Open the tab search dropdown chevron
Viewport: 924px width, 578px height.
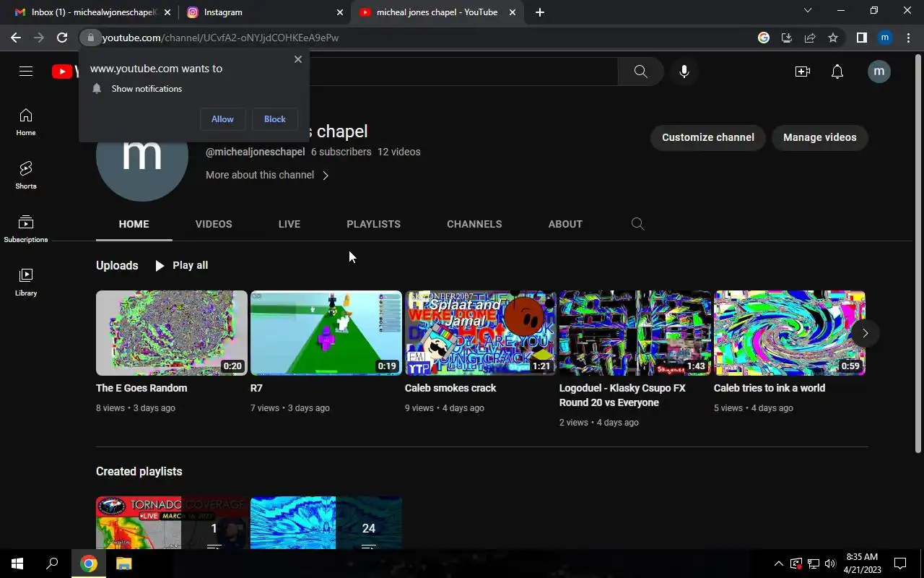point(808,11)
